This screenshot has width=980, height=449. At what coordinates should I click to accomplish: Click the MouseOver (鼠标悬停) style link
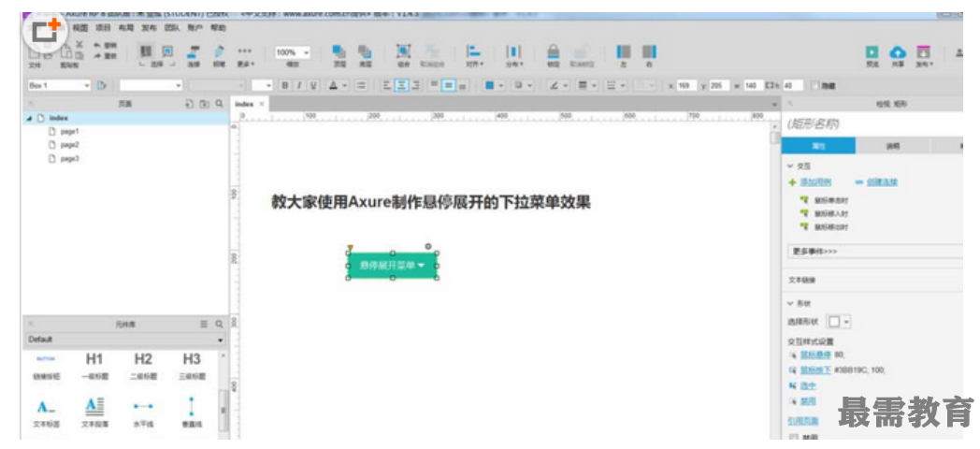[x=815, y=355]
